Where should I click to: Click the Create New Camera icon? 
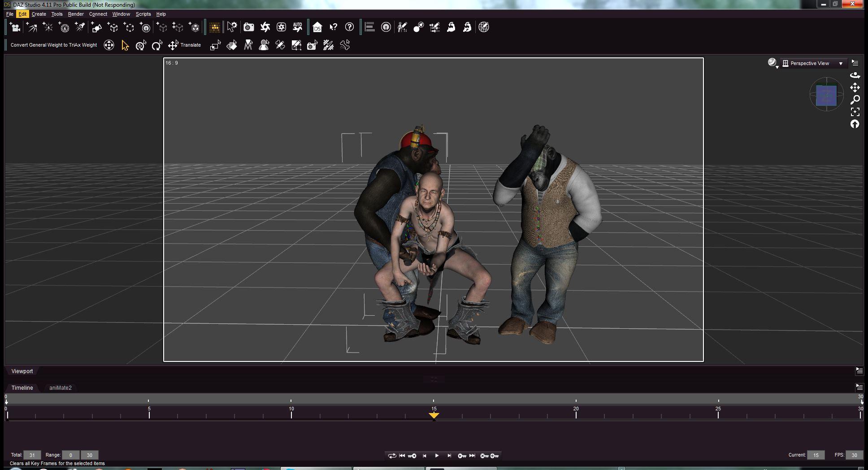[14, 27]
